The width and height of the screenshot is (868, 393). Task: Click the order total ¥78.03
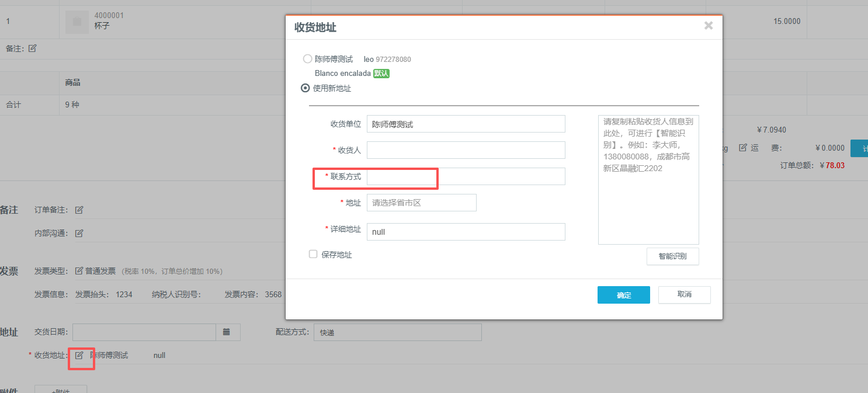click(832, 165)
